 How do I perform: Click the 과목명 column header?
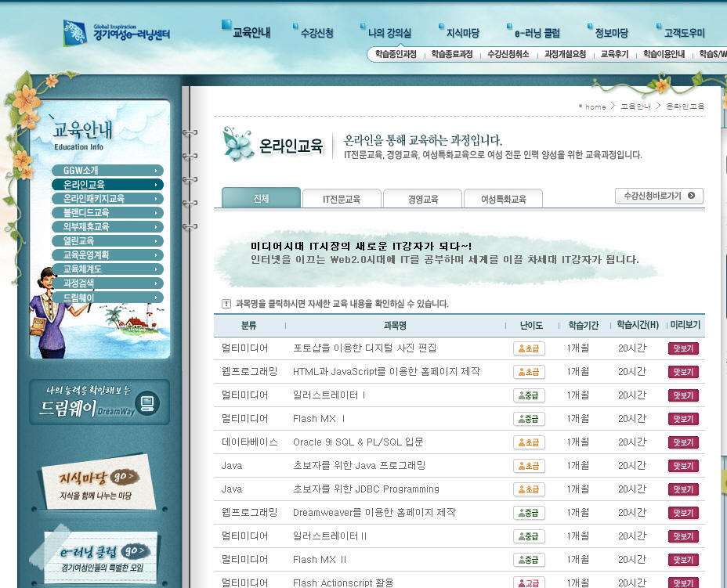coord(395,325)
